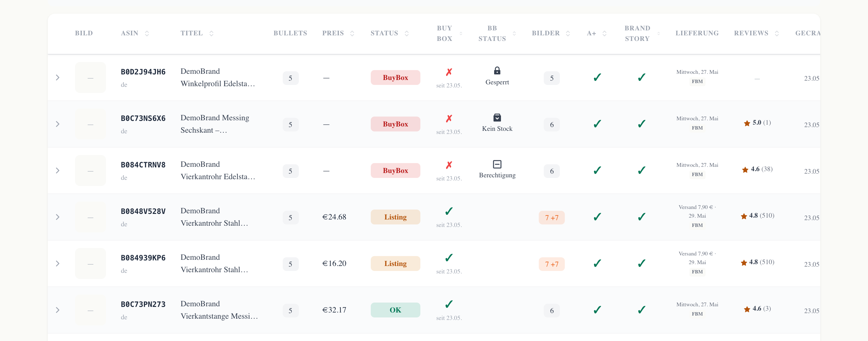868x341 pixels.
Task: Click A+ checkmark in B084939KP6 row
Action: (597, 263)
